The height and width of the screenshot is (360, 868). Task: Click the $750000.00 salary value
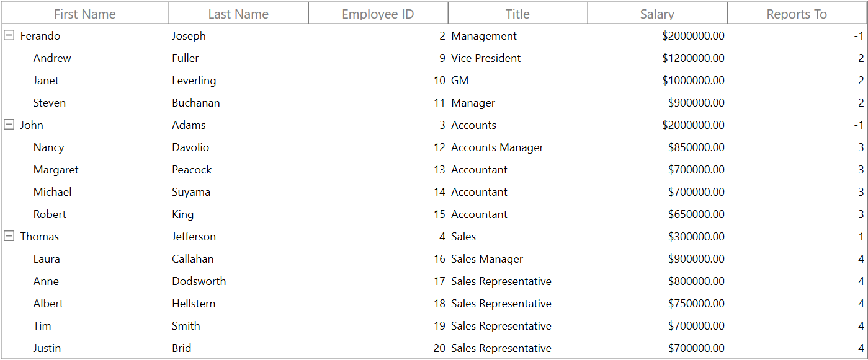click(x=697, y=304)
